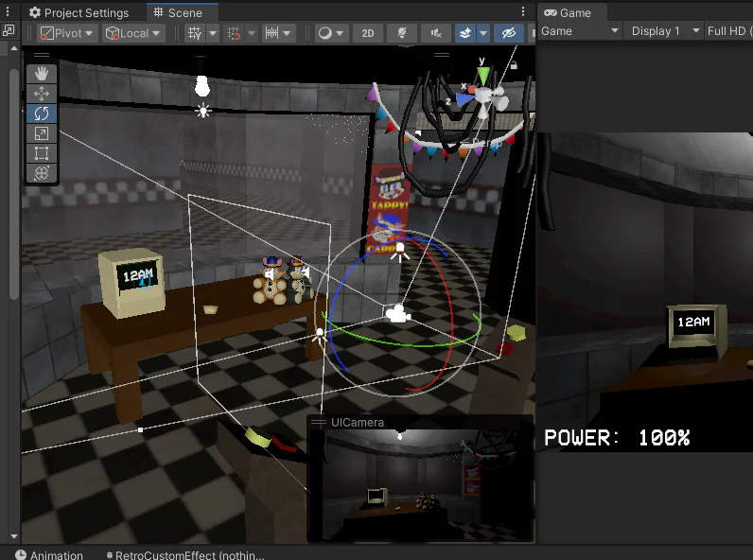753x560 pixels.
Task: Click the scroll up arrow in left panel
Action: 14,48
